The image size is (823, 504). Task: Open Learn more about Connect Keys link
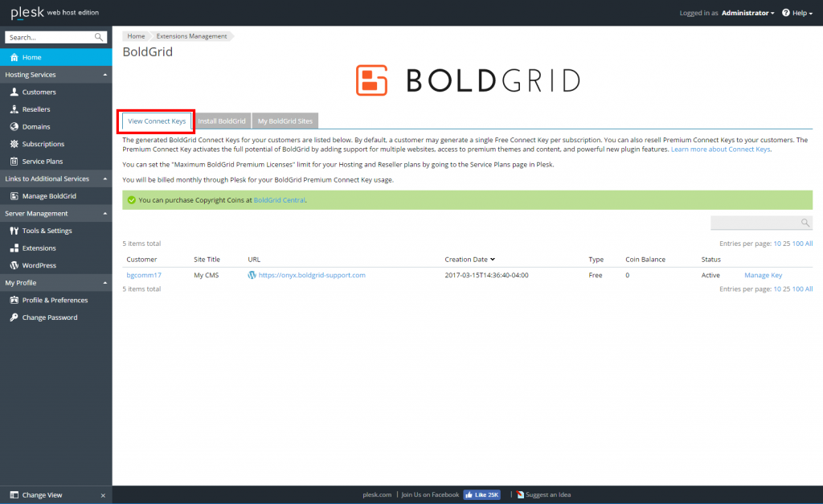coord(720,149)
